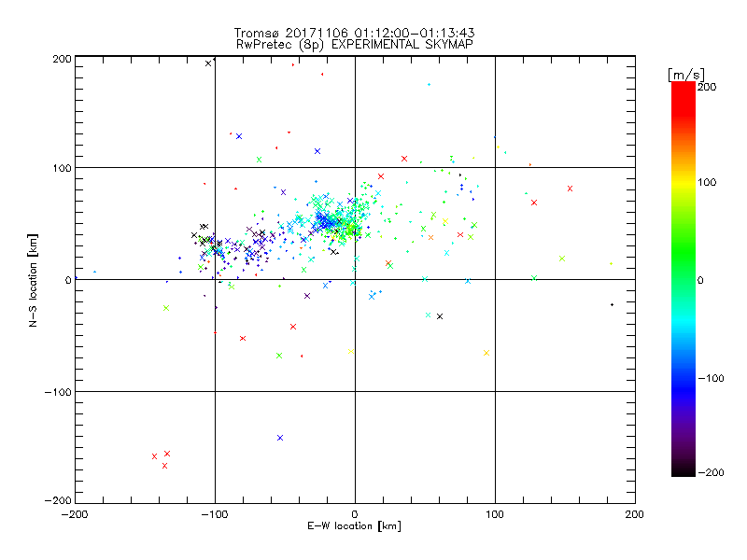Click the colorbar tick label '-100'
Image resolution: width=747 pixels, height=560 pixels.
(x=711, y=378)
